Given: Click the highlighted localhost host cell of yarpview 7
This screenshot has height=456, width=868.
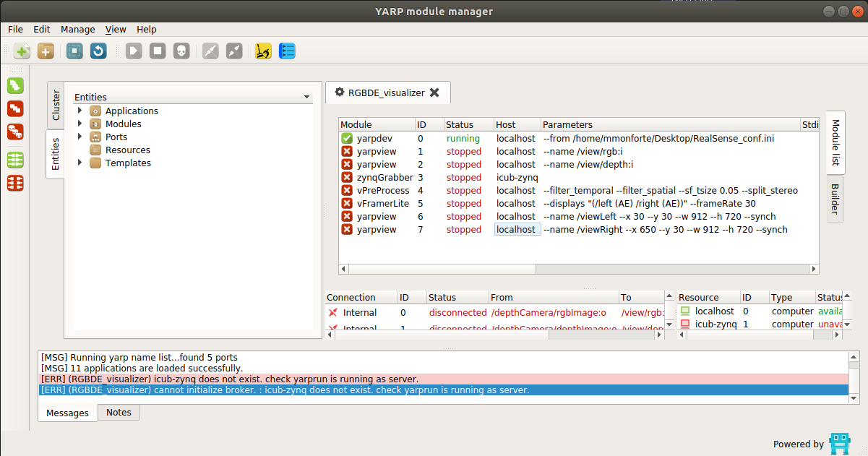Looking at the screenshot, I should click(517, 229).
